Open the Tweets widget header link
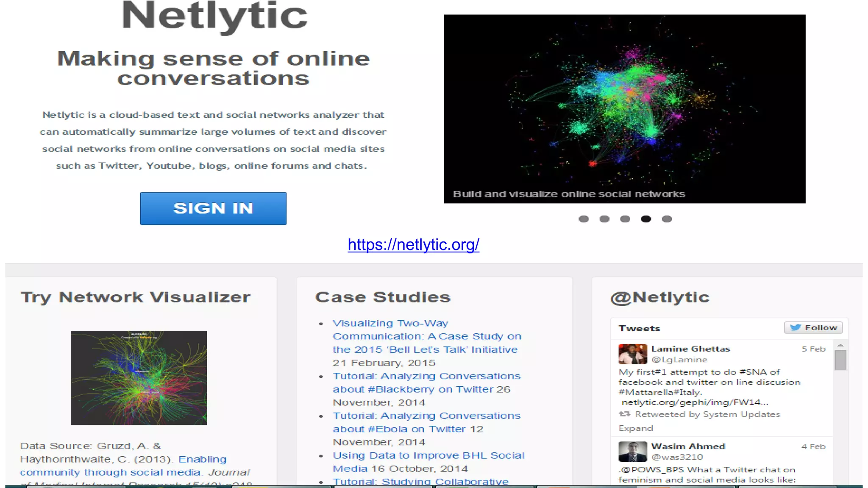The image size is (868, 488). tap(639, 328)
